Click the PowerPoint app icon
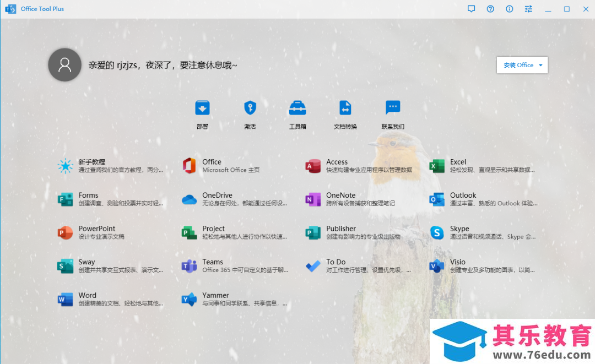 point(65,232)
